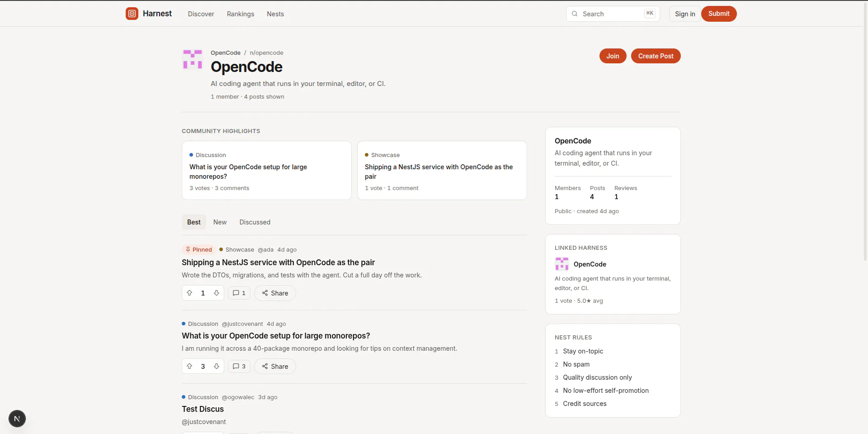868x434 pixels.
Task: Click "Public · created 4d ago" text
Action: click(587, 211)
